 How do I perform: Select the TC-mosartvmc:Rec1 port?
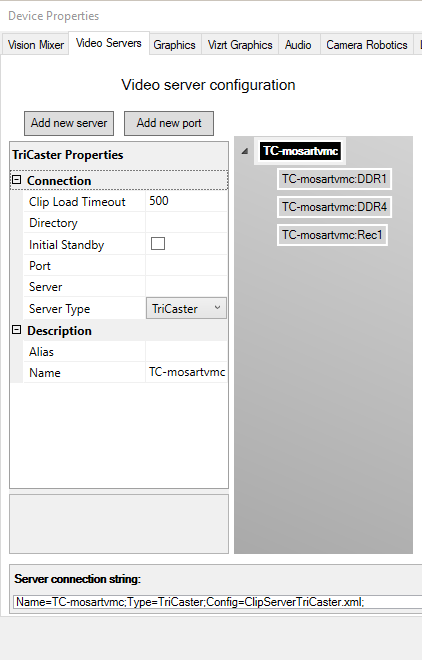pyautogui.click(x=332, y=234)
